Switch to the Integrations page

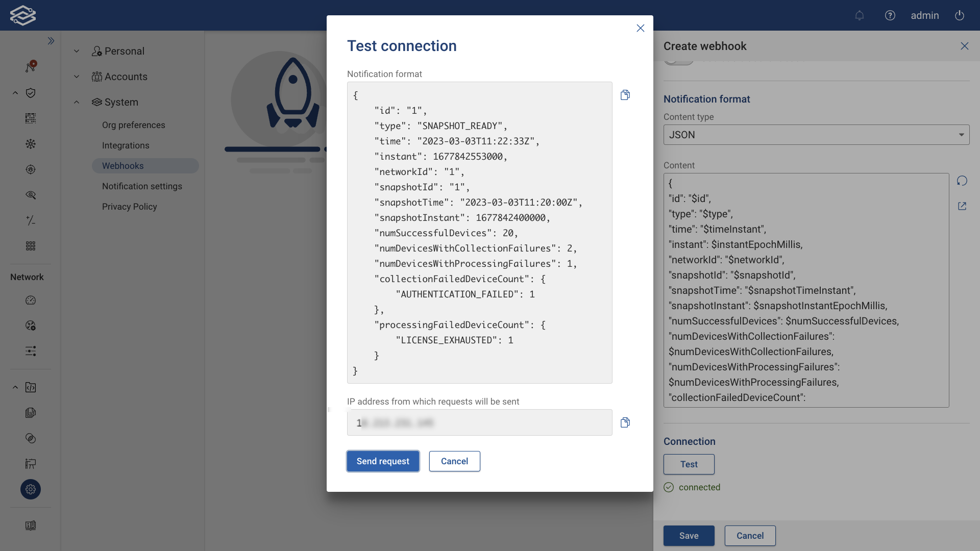pos(126,145)
